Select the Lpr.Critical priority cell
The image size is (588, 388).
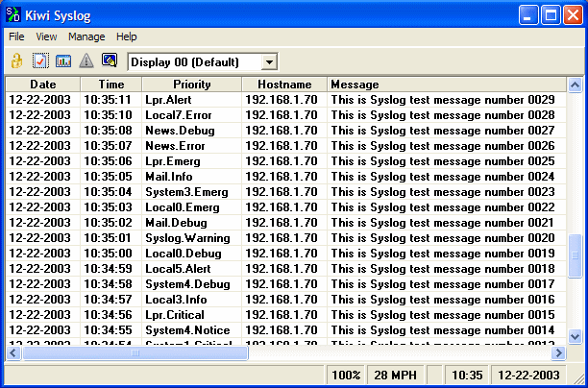tap(192, 315)
